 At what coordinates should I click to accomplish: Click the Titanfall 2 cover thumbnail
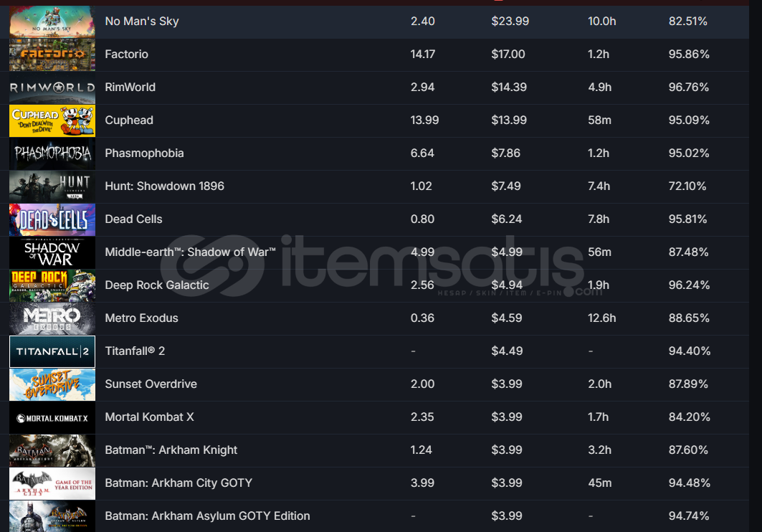coord(52,351)
